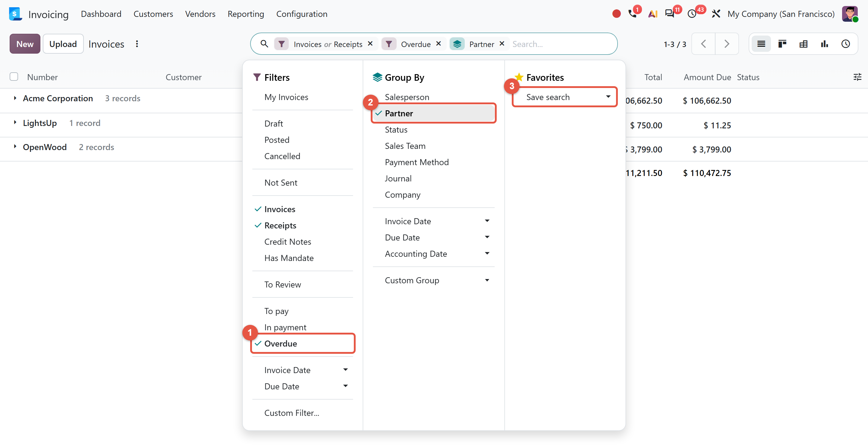
Task: Expand the Custom Group dropdown
Action: [433, 280]
